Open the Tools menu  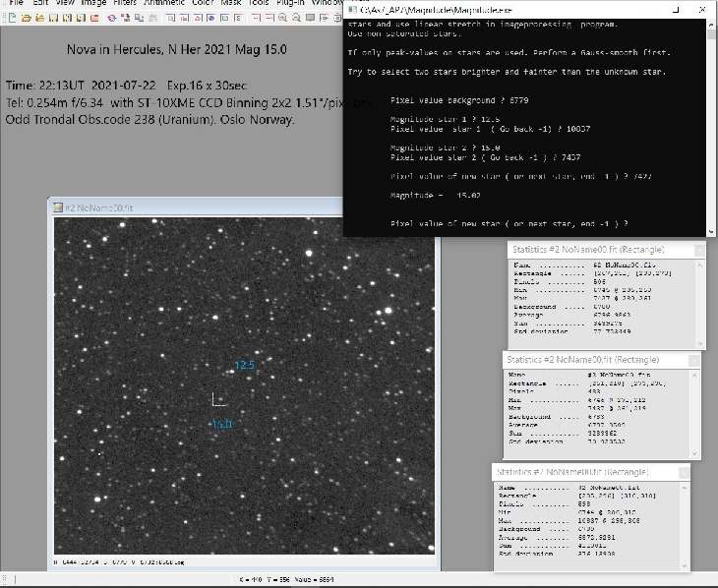tap(259, 3)
